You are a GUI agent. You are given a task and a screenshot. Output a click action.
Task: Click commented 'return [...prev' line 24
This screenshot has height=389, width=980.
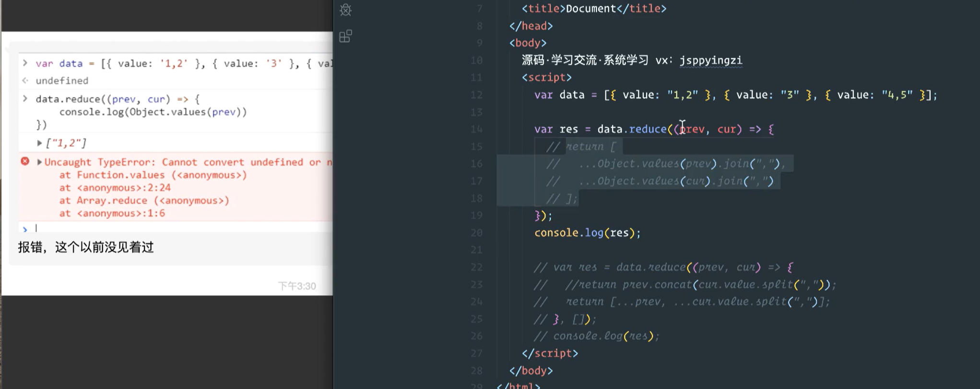(x=682, y=302)
